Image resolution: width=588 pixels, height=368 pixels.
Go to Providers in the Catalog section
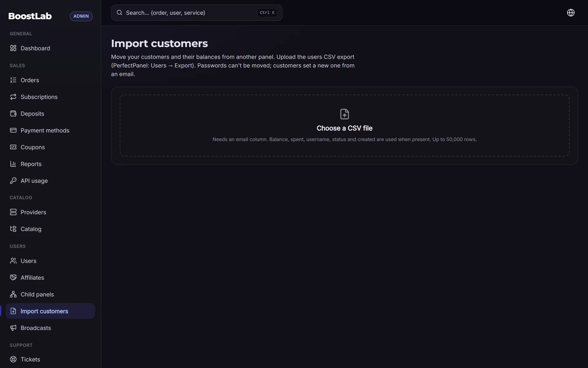(x=51, y=212)
